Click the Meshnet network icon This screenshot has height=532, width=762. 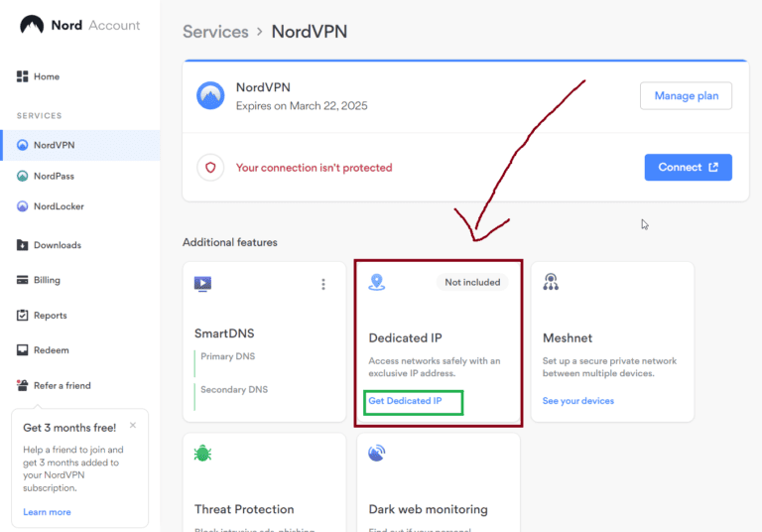click(x=551, y=282)
